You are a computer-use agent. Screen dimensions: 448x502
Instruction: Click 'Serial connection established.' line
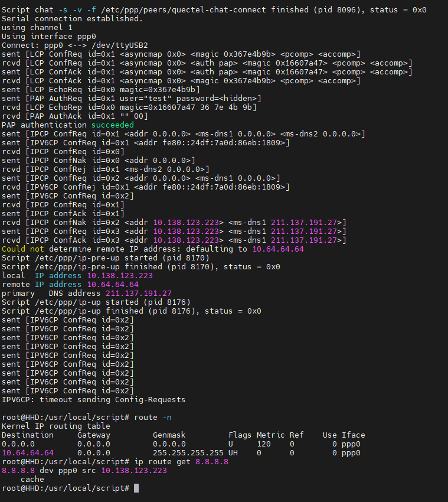(x=72, y=19)
